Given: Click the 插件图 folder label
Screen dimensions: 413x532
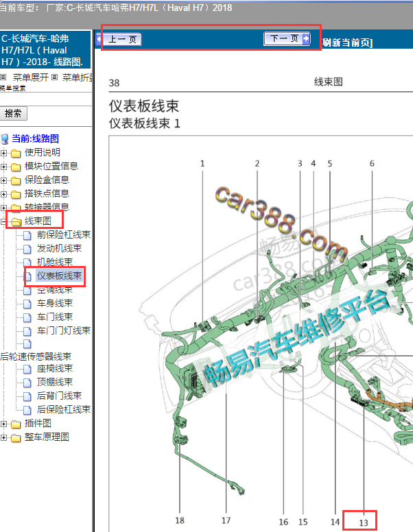Looking at the screenshot, I should (38, 424).
